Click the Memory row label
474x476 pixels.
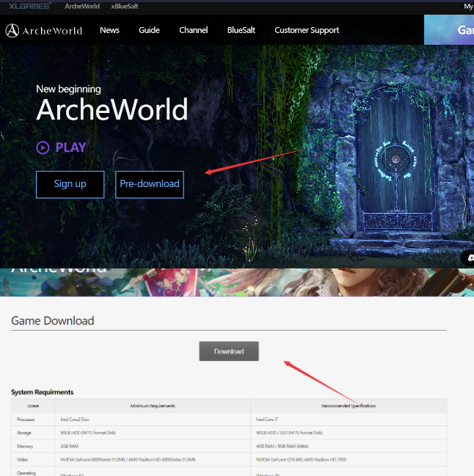(x=25, y=446)
